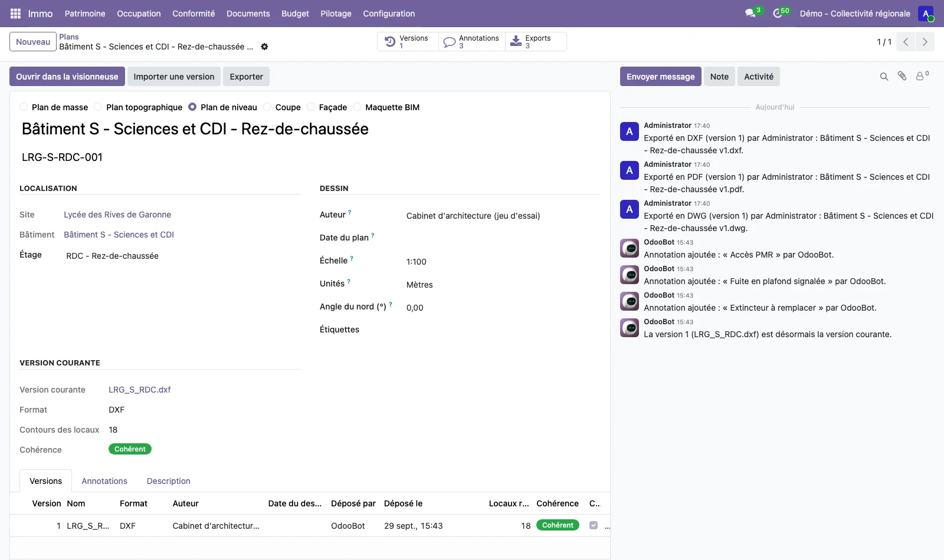Image resolution: width=944 pixels, height=560 pixels.
Task: Open the record actions gear icon
Action: pyautogui.click(x=264, y=47)
